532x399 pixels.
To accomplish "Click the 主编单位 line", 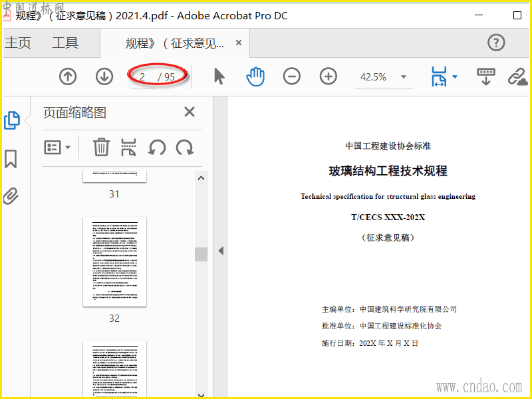I will (389, 309).
